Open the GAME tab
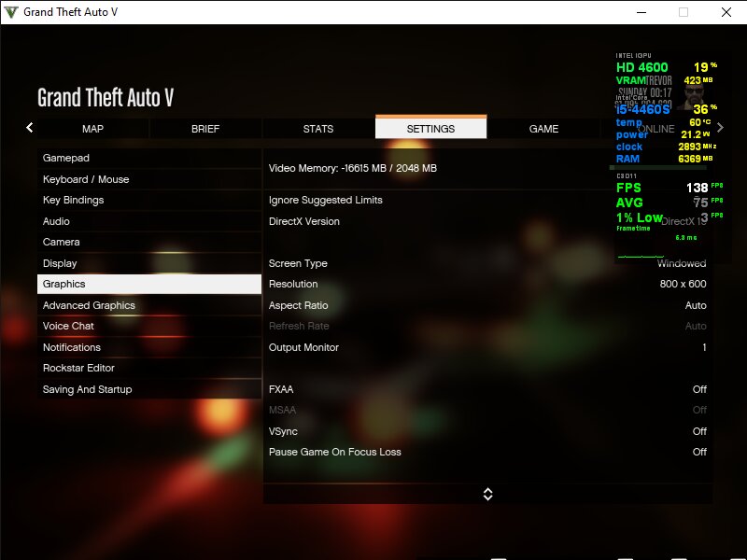This screenshot has height=560, width=747. [x=543, y=129]
